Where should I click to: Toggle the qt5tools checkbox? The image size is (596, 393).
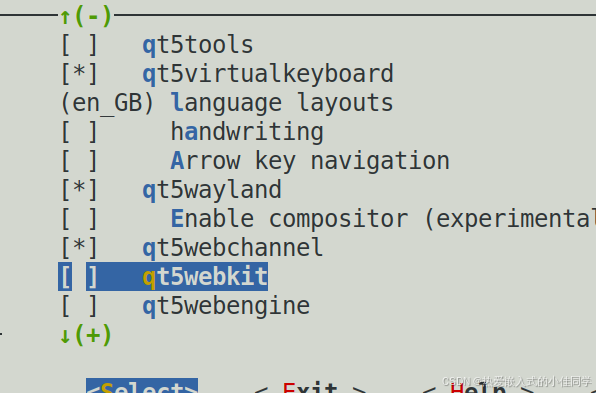[x=79, y=45]
